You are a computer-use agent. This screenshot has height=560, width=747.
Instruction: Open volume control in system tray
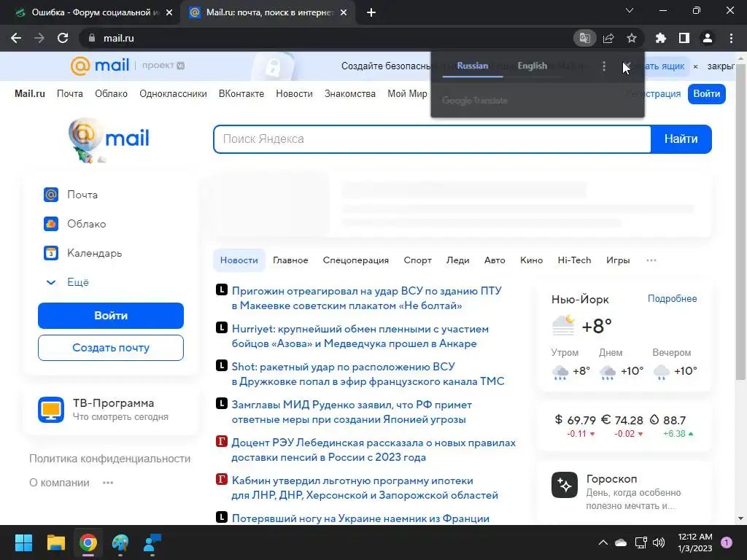659,542
